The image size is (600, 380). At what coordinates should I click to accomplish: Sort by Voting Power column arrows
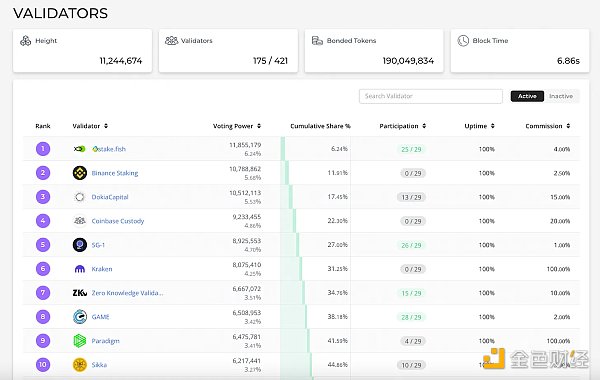coord(259,126)
